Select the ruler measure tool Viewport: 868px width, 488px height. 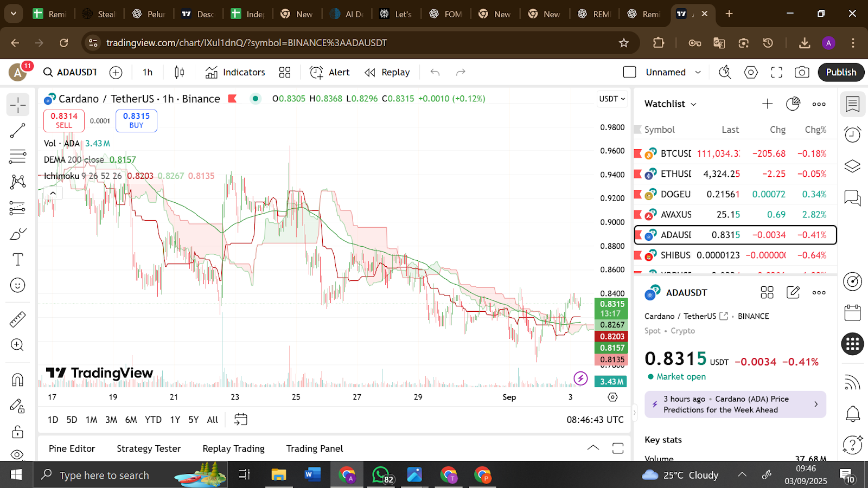[17, 319]
